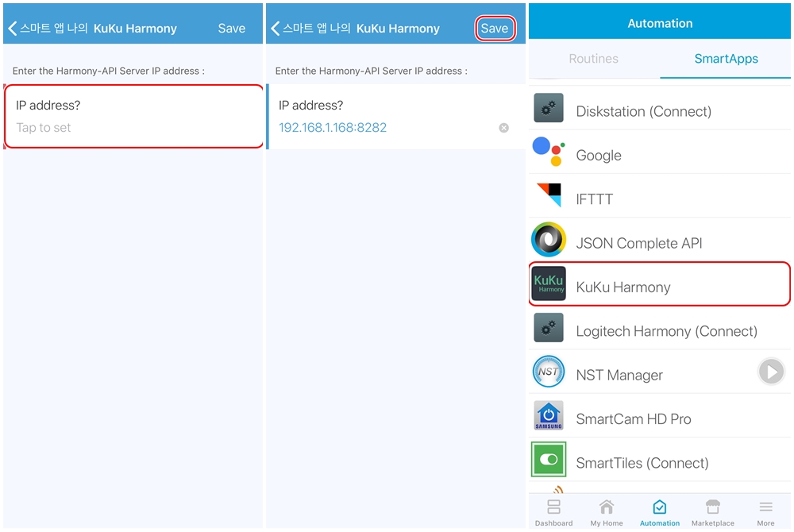Image resolution: width=794 pixels, height=532 pixels.
Task: Run NST Manager with the play button
Action: [x=771, y=372]
